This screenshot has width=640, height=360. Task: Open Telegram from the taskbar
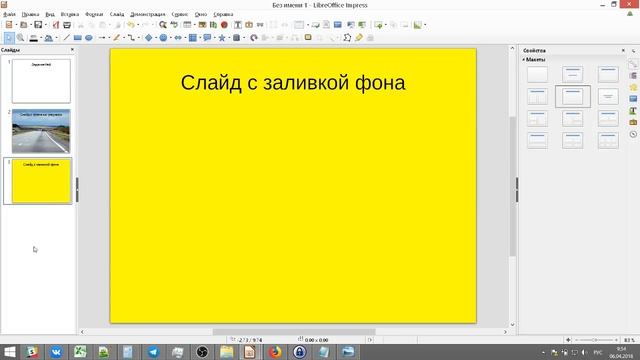[153, 352]
